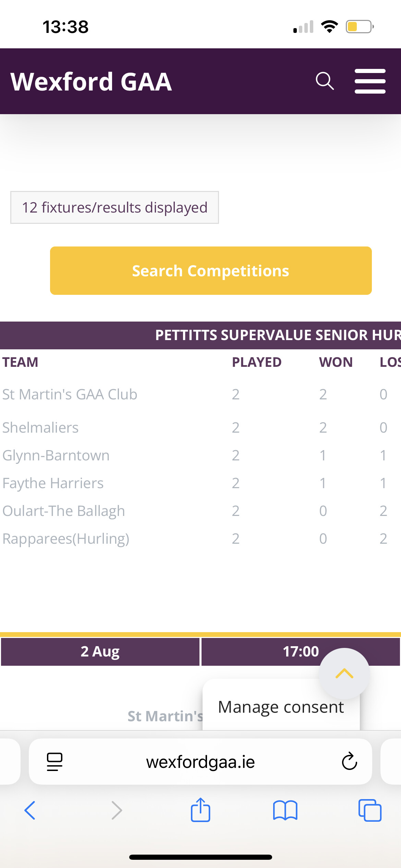Tap the Shelmaliers team name

click(40, 427)
